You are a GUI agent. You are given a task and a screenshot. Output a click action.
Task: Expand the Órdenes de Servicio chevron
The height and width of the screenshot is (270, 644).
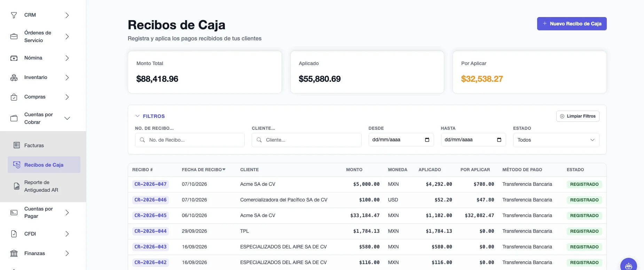coord(67,37)
